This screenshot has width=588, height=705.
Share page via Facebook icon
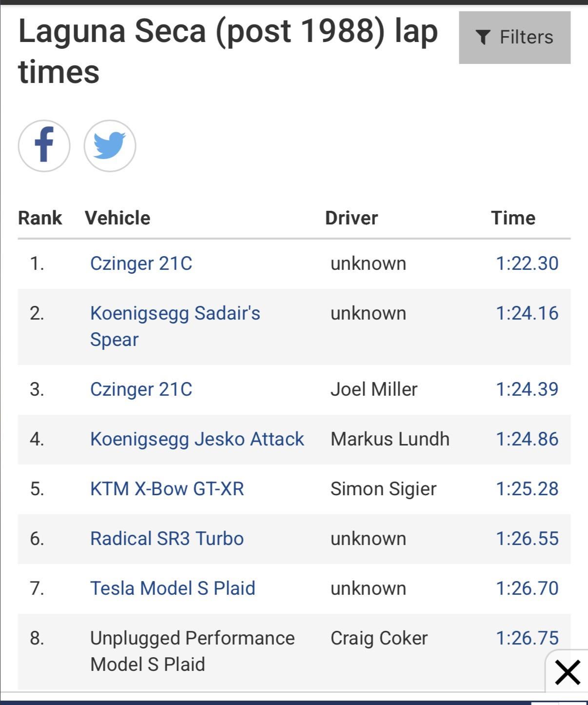(x=44, y=146)
